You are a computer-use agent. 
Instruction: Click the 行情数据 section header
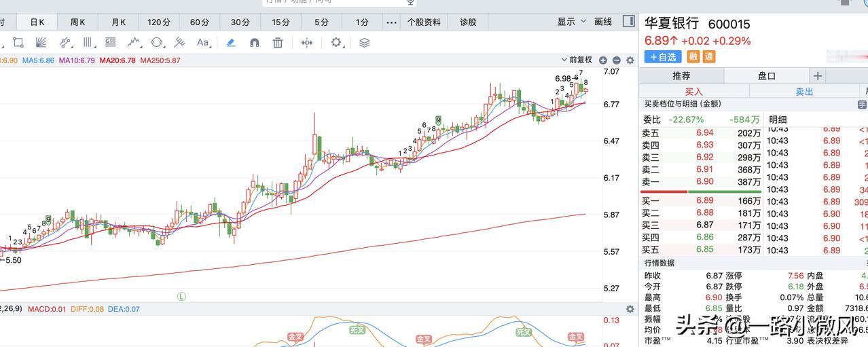(659, 263)
